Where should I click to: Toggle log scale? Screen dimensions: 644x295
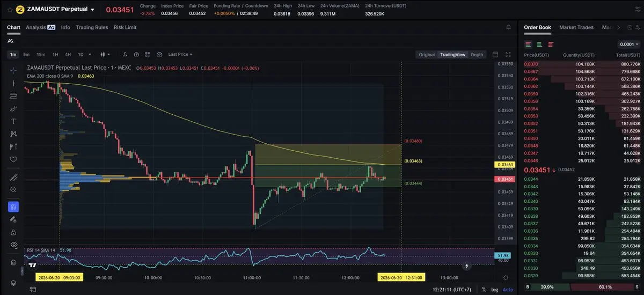pyautogui.click(x=494, y=289)
